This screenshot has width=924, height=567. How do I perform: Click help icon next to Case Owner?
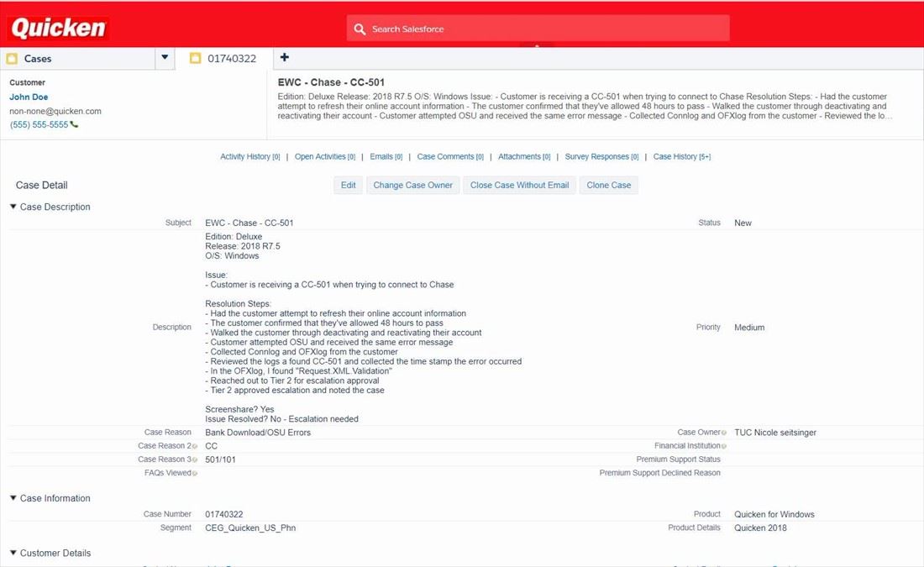pos(724,433)
